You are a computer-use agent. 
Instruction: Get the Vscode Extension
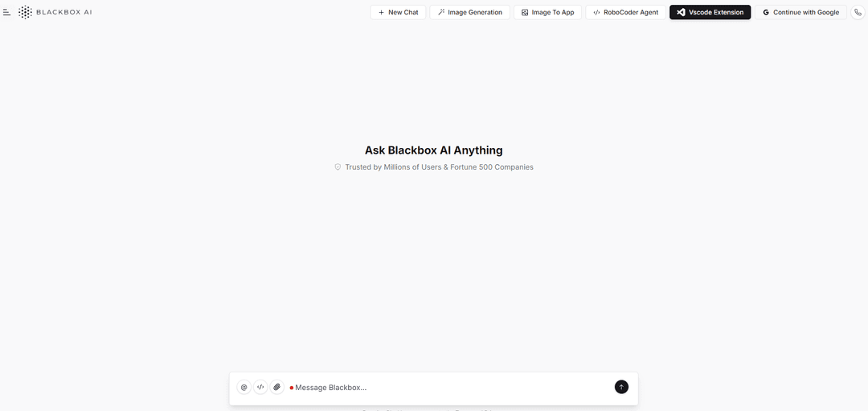click(710, 12)
